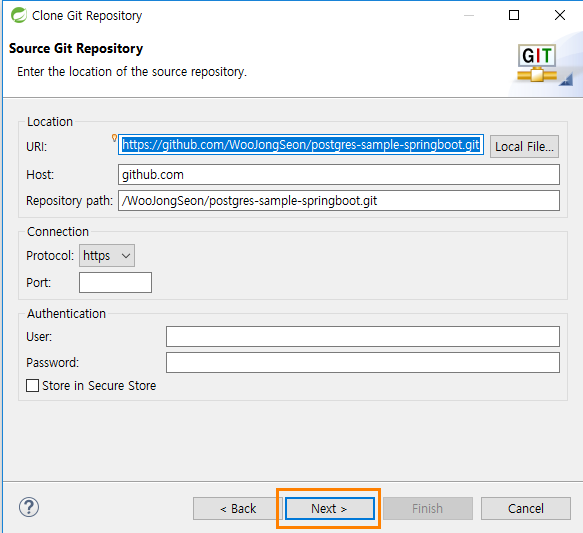Viewport: 583px width, 533px height.
Task: Click the 'Source Git Repository' heading
Action: click(x=76, y=48)
